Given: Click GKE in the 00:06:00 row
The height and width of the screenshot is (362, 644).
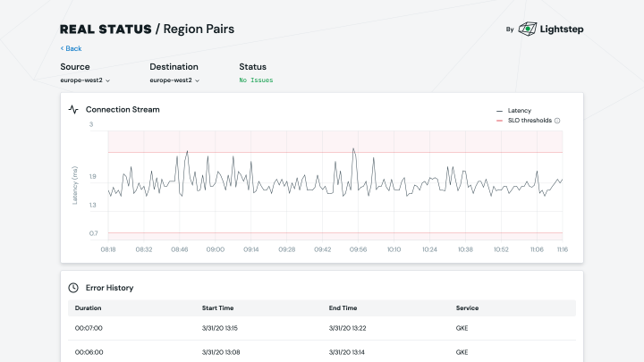Looking at the screenshot, I should coord(462,352).
